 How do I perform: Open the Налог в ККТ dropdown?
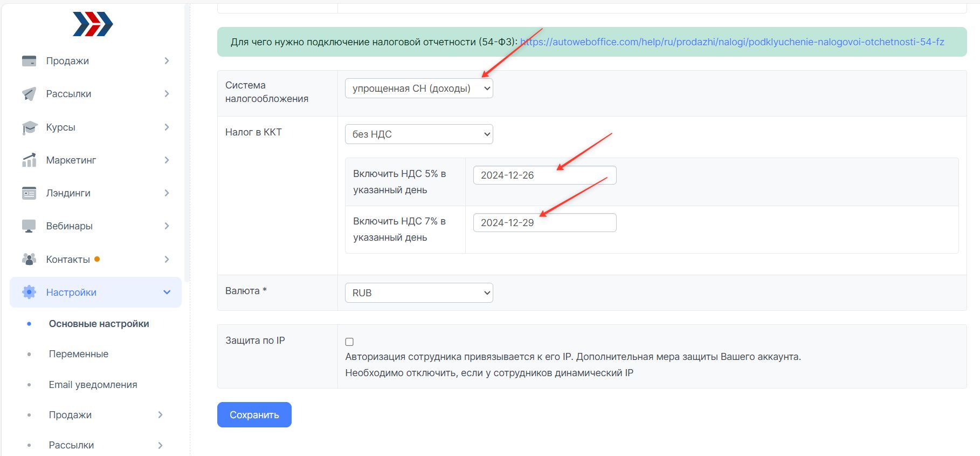pos(419,134)
